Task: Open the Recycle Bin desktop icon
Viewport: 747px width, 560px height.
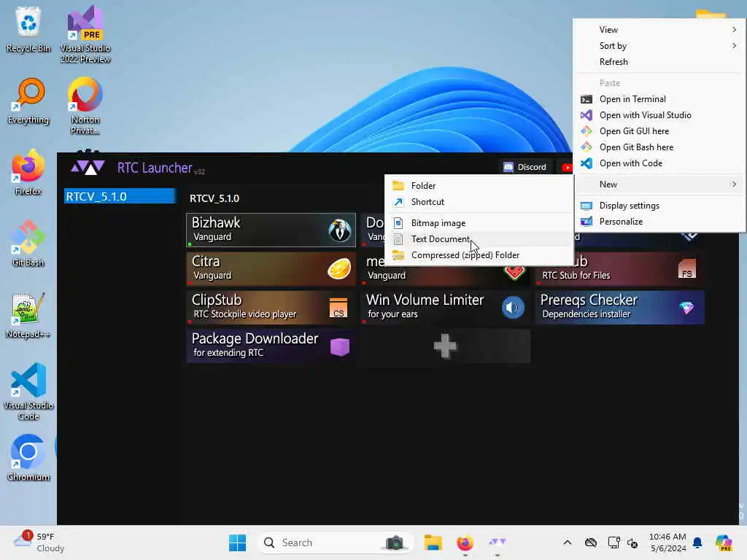Action: pos(28,29)
